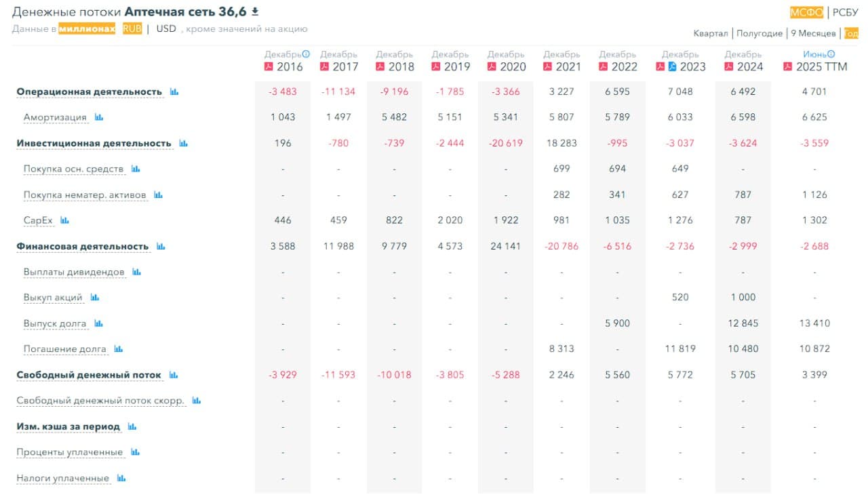Open chart for Свободный денежный поток

[x=175, y=374]
